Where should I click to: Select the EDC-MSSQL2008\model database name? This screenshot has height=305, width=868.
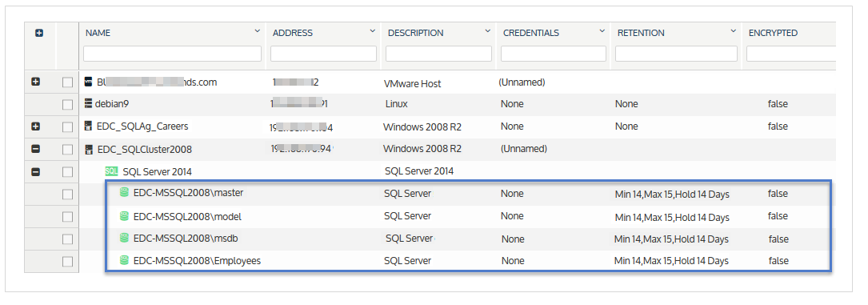tap(187, 216)
